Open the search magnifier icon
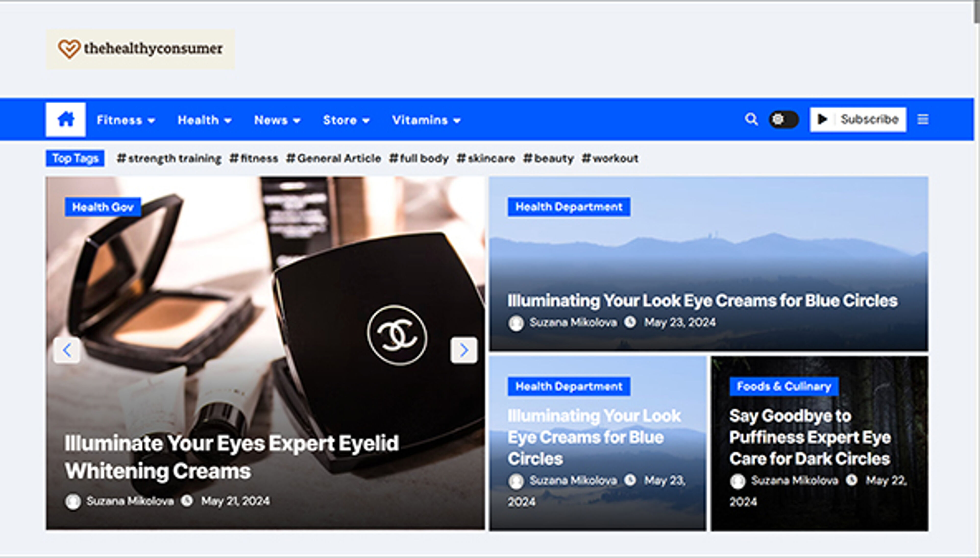The image size is (980, 558). click(751, 119)
